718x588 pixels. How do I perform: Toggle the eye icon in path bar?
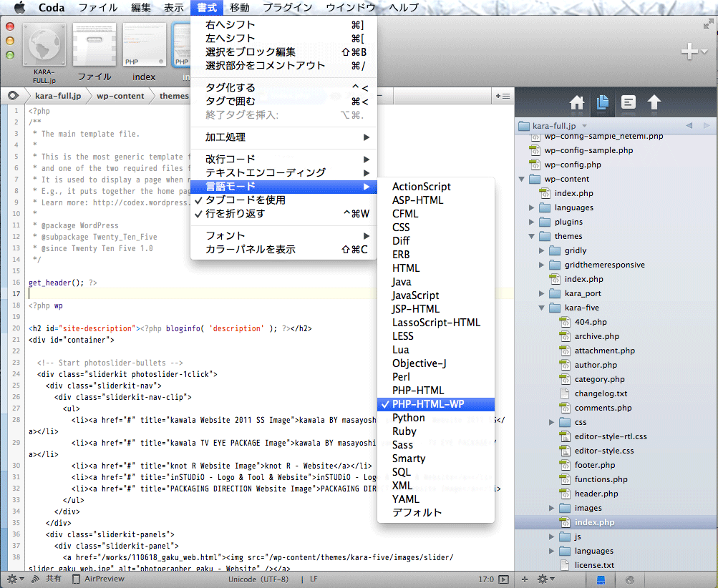click(x=14, y=96)
